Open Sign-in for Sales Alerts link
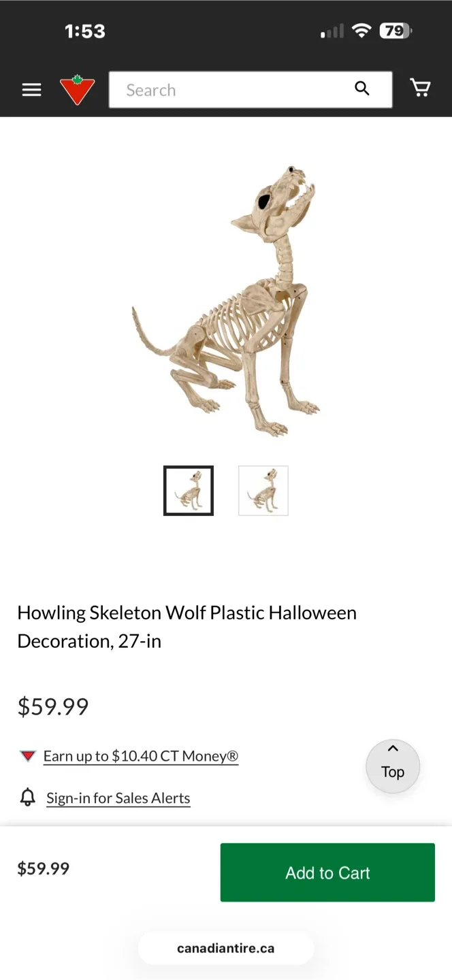Viewport: 452px width, 980px height. 118,798
